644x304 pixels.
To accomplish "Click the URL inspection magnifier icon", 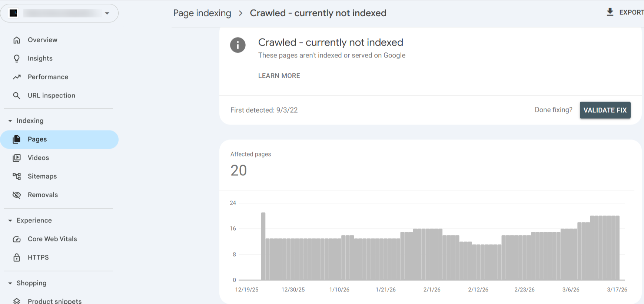I will tap(17, 96).
